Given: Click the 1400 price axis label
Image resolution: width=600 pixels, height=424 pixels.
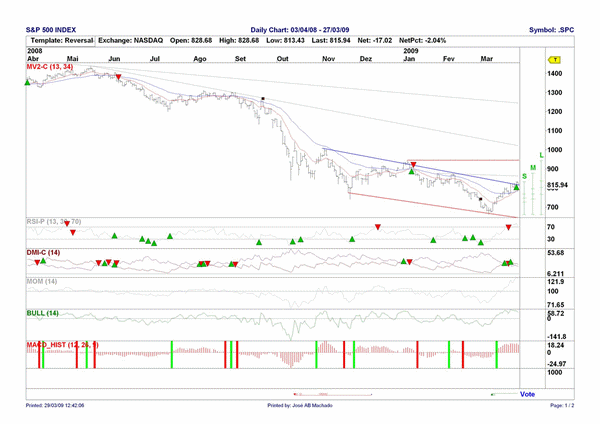Looking at the screenshot, I should click(x=555, y=73).
